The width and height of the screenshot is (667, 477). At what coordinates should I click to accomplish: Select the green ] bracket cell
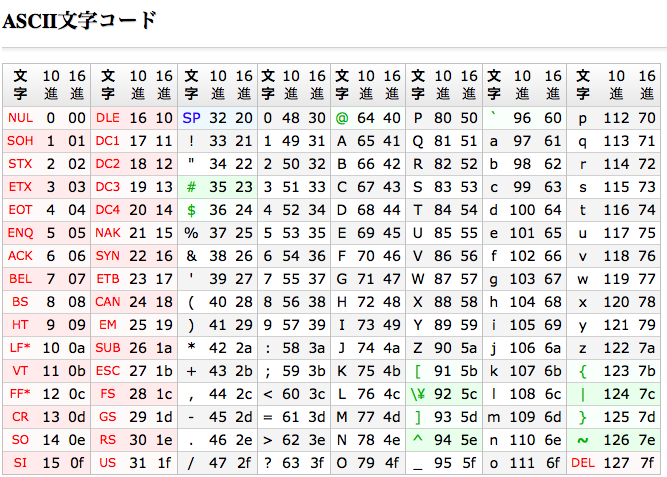(418, 417)
